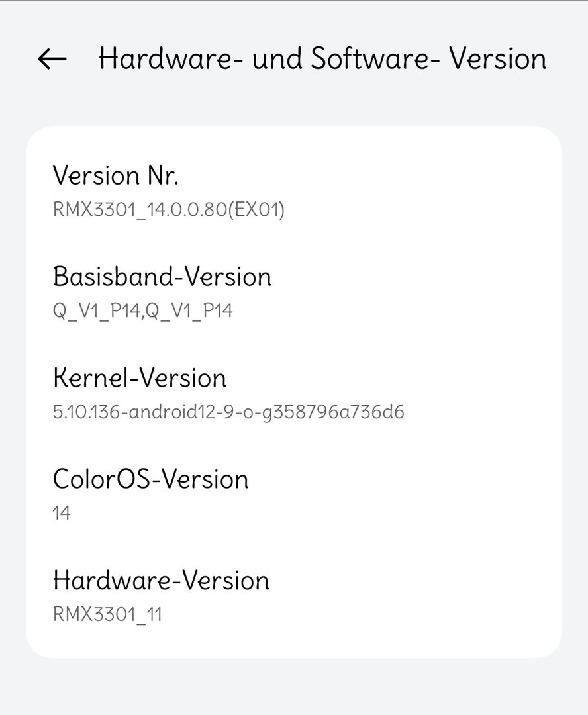Tap the word Version in the page title
This screenshot has height=715, width=588.
click(498, 59)
